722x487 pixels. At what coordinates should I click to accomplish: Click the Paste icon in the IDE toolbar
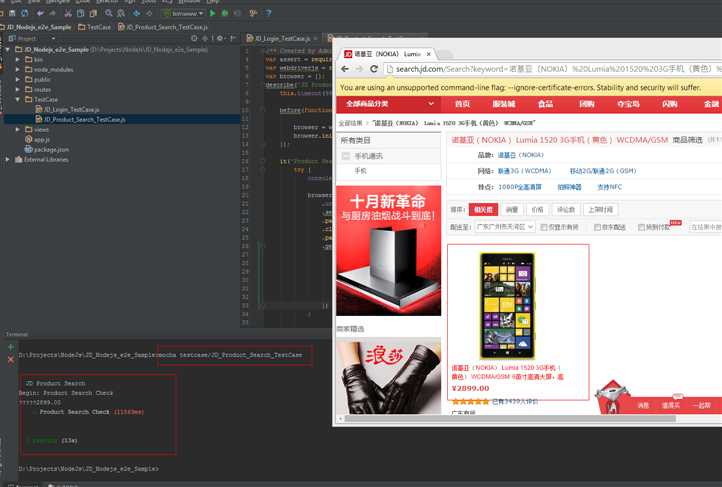point(93,13)
